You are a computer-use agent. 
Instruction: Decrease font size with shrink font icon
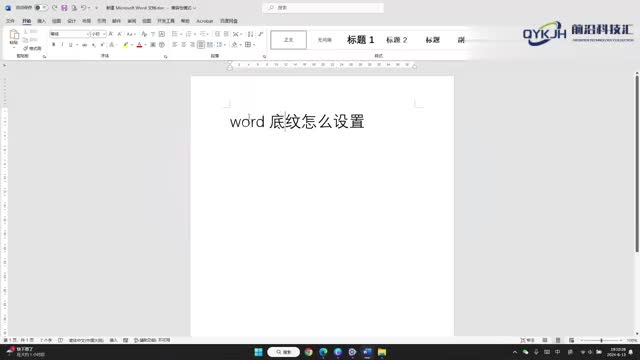(119, 34)
